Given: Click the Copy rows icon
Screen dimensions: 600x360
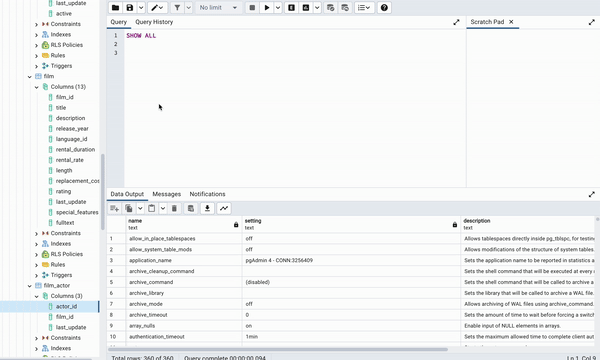Looking at the screenshot, I should (x=129, y=209).
